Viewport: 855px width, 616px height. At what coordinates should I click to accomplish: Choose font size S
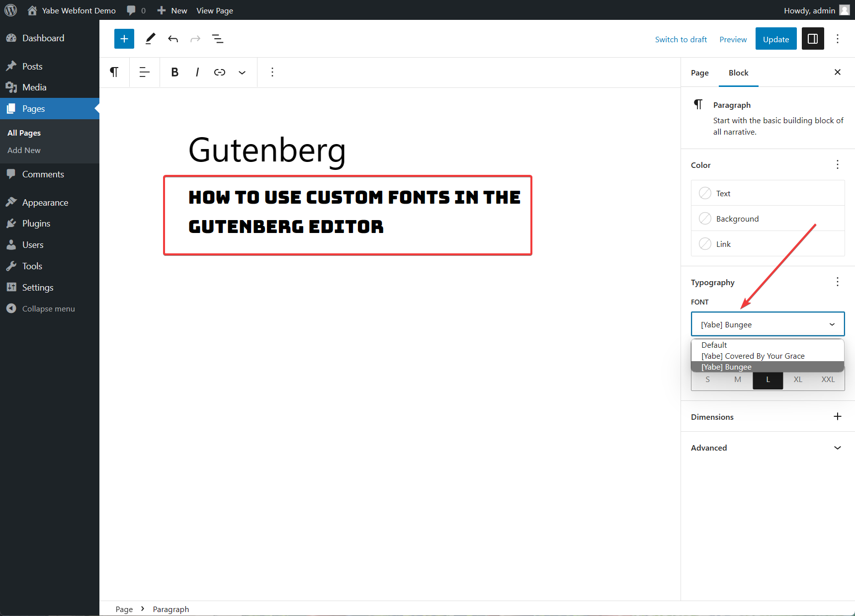707,380
